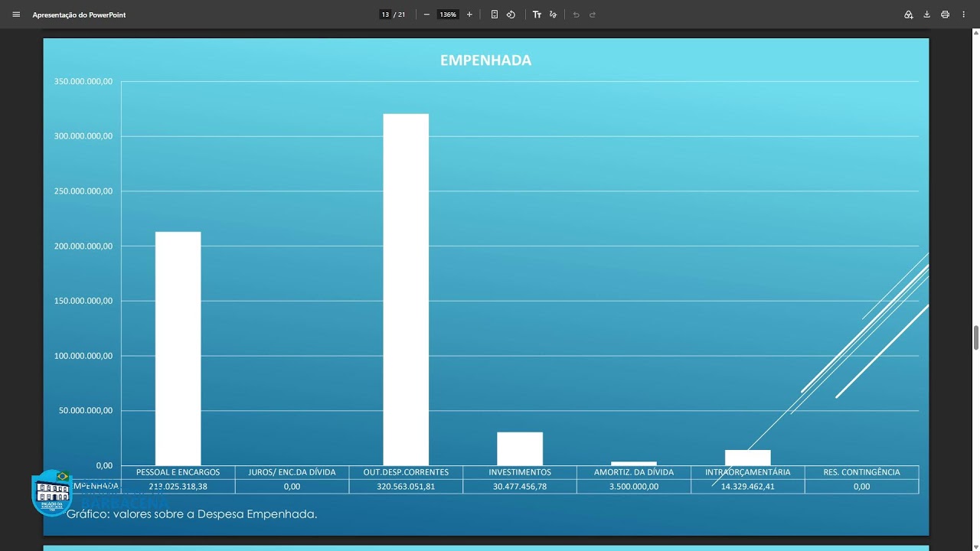Open the sidebar menu hamburger icon
This screenshot has width=980, height=551.
[16, 15]
